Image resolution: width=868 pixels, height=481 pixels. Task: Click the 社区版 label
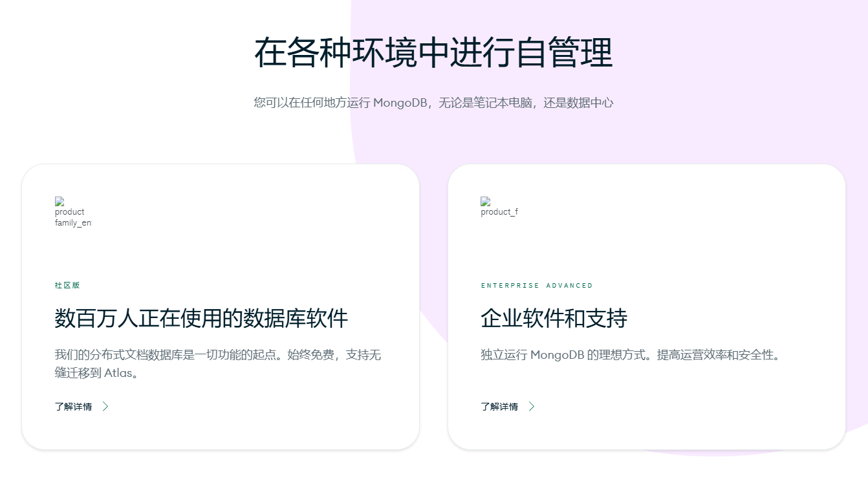point(67,285)
